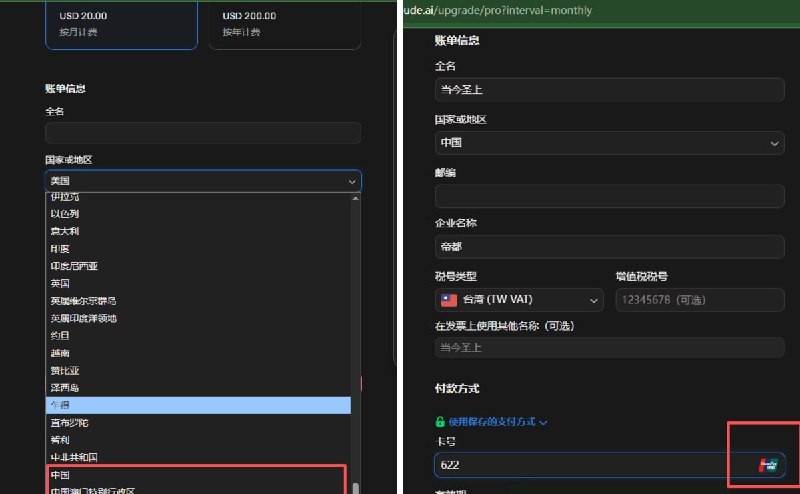Select 越南 in the country list
The width and height of the screenshot is (800, 494).
click(x=198, y=353)
